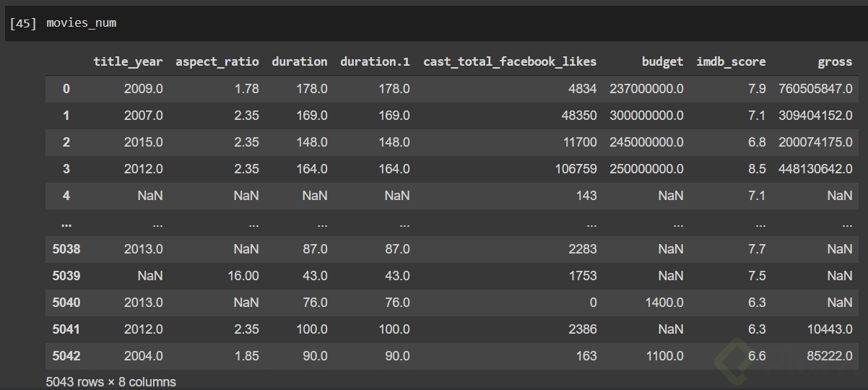The image size is (868, 390).
Task: Click the imdb_score column header
Action: coord(731,61)
